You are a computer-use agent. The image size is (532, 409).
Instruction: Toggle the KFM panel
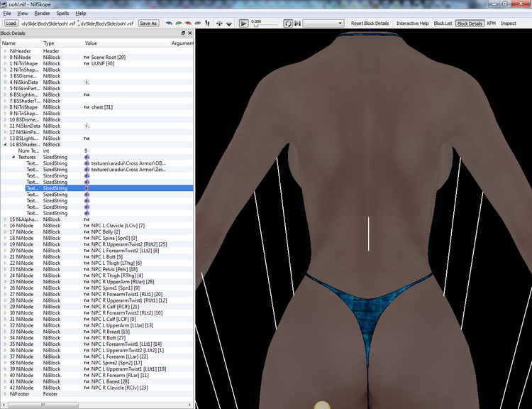click(492, 23)
